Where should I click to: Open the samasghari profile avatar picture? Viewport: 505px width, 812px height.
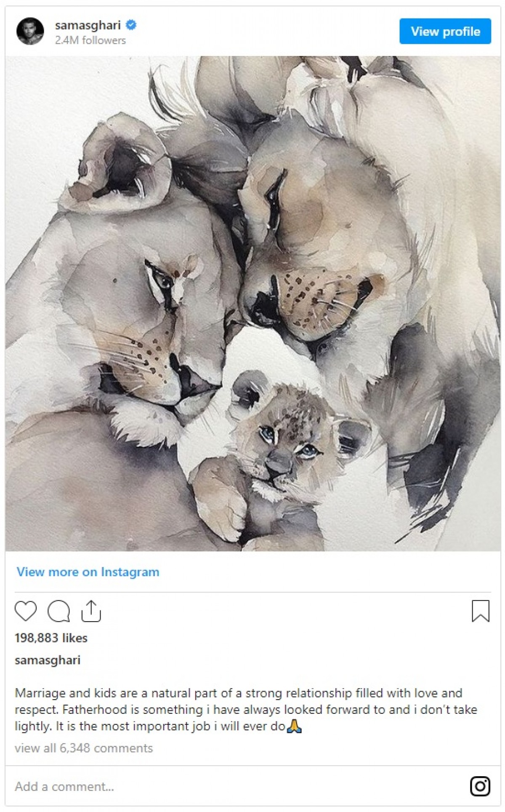point(30,31)
